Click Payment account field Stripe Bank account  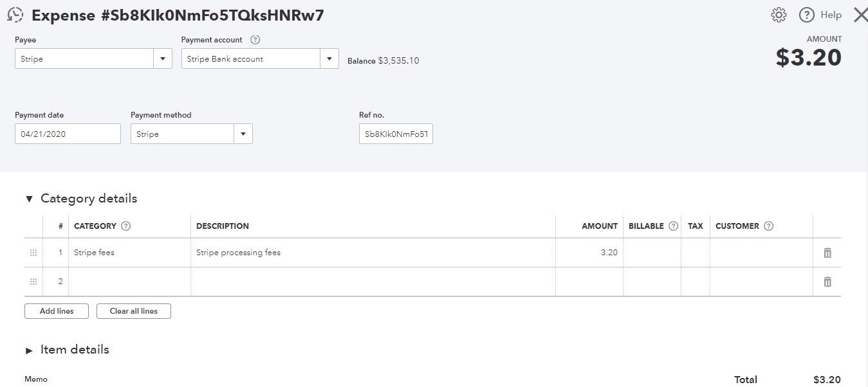[x=251, y=59]
